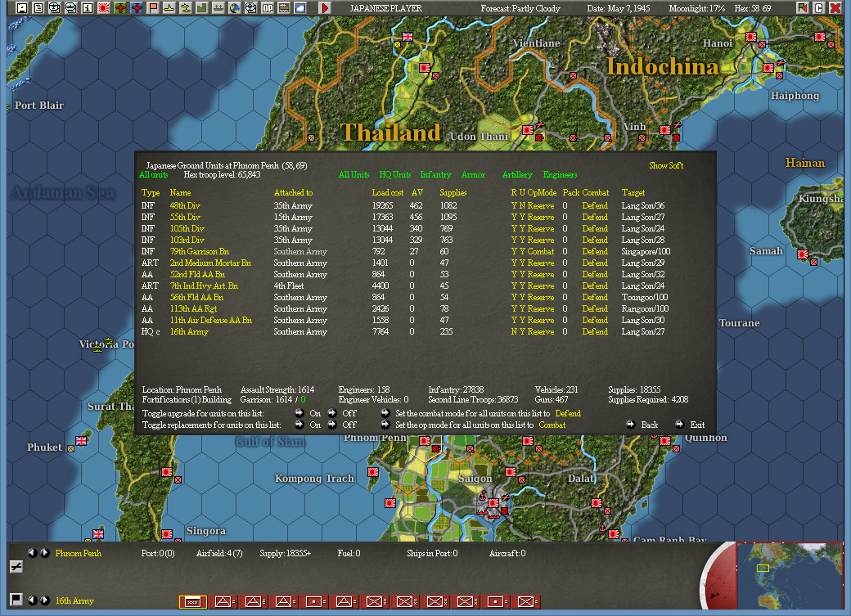Click the Exit button

point(693,425)
